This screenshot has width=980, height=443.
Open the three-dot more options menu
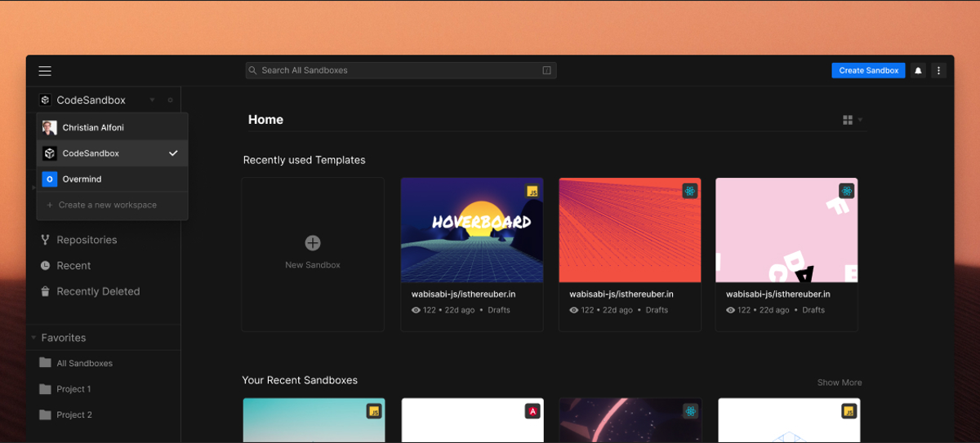(939, 70)
